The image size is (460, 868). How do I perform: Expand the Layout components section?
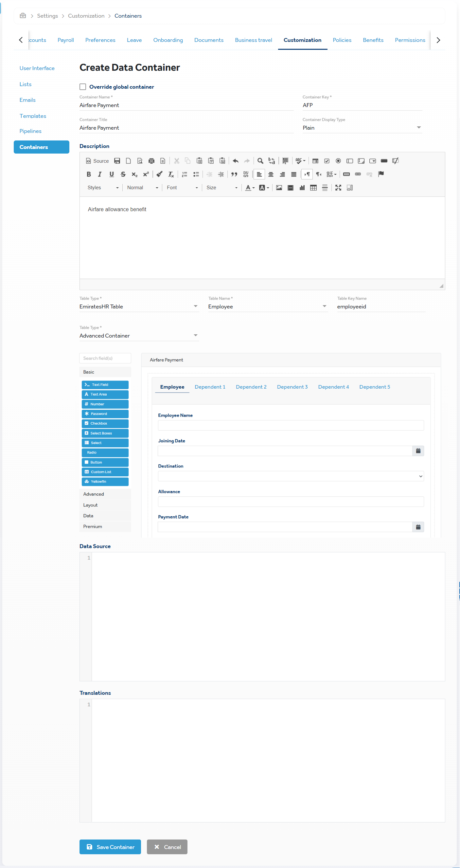[105, 505]
